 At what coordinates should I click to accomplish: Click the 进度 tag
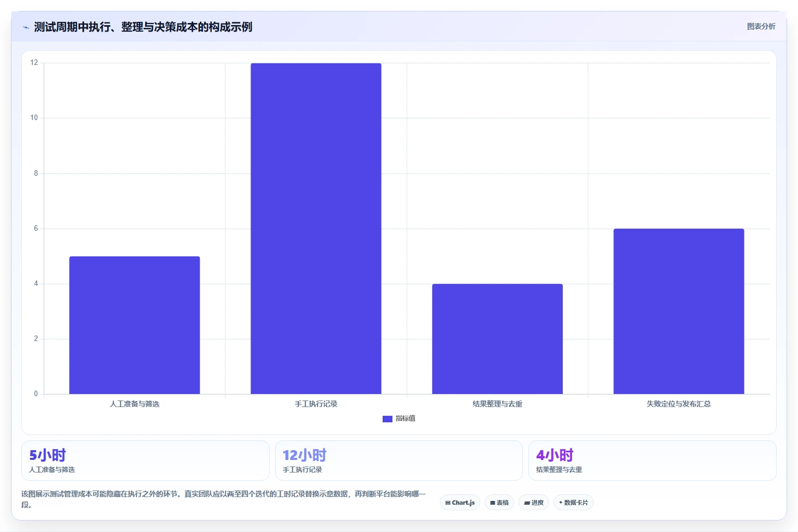click(x=534, y=503)
